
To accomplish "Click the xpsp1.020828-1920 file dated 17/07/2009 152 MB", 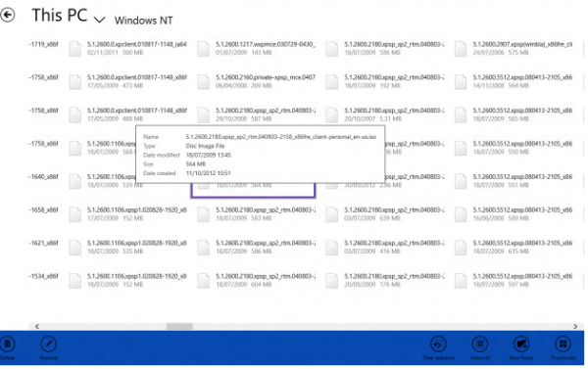I will [x=127, y=214].
